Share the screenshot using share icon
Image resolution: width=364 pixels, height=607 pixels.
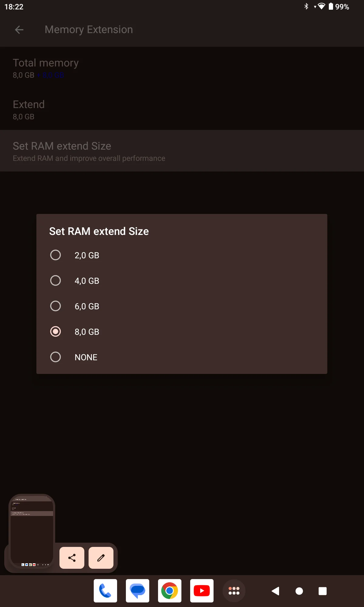72,558
